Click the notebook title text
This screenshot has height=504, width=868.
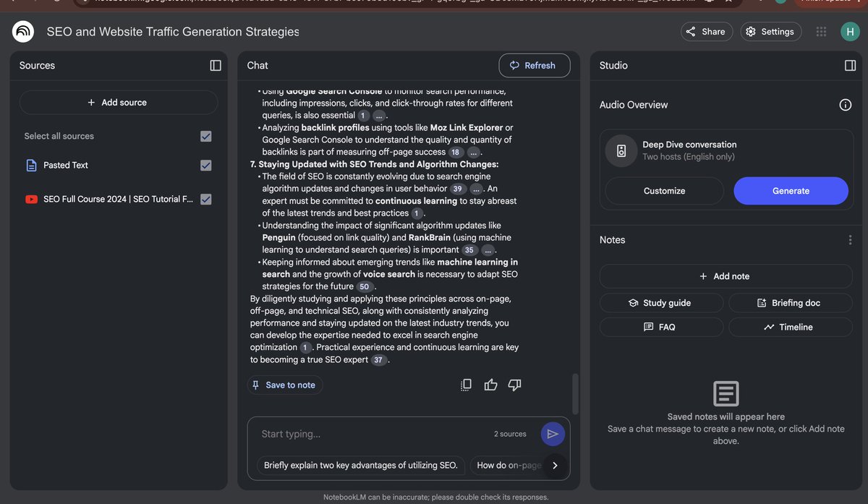pyautogui.click(x=173, y=32)
